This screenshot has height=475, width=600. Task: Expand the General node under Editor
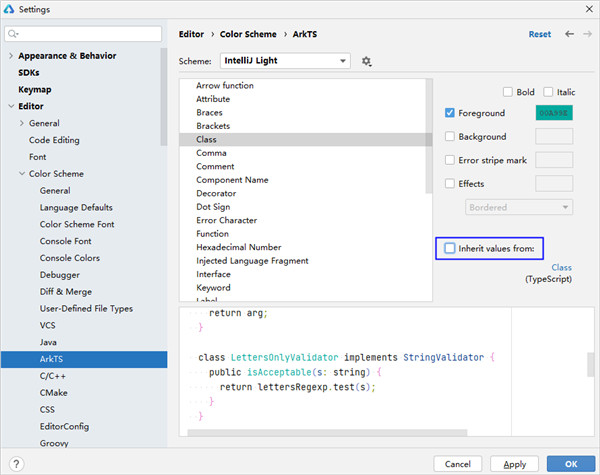point(21,123)
